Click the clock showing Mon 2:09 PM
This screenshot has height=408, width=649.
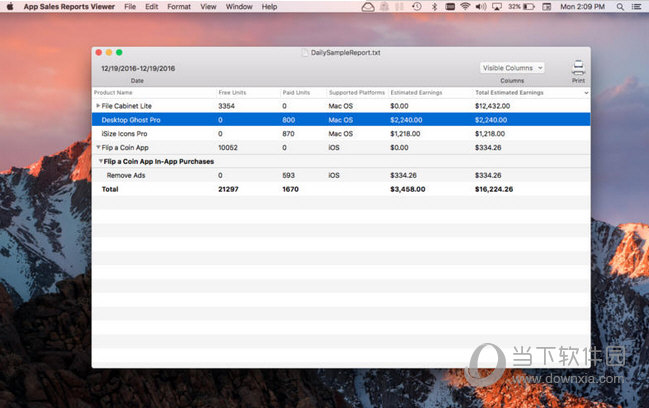coord(582,7)
